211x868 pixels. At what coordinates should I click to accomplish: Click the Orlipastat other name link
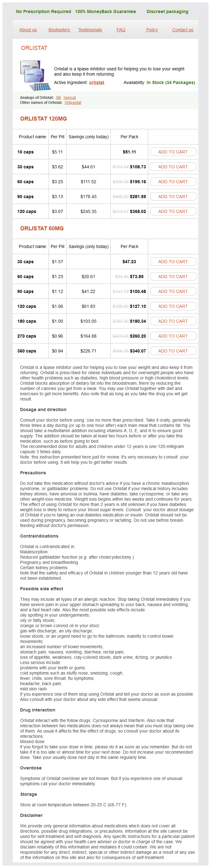[73, 103]
